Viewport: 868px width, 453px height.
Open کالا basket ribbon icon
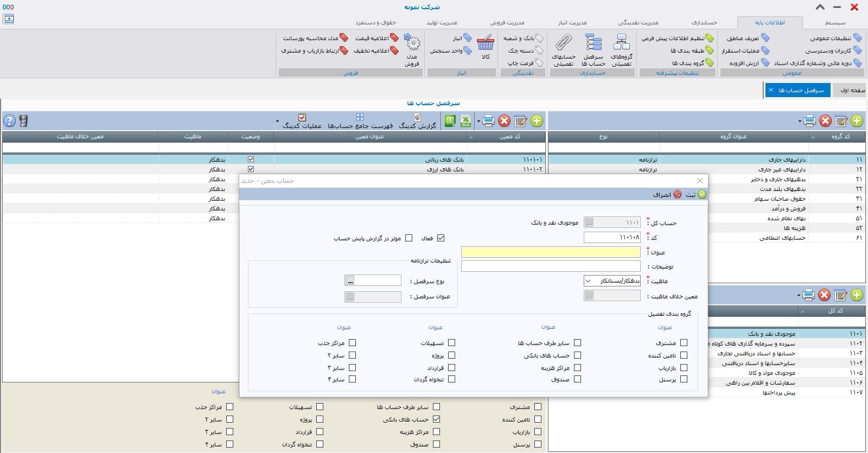pyautogui.click(x=486, y=47)
